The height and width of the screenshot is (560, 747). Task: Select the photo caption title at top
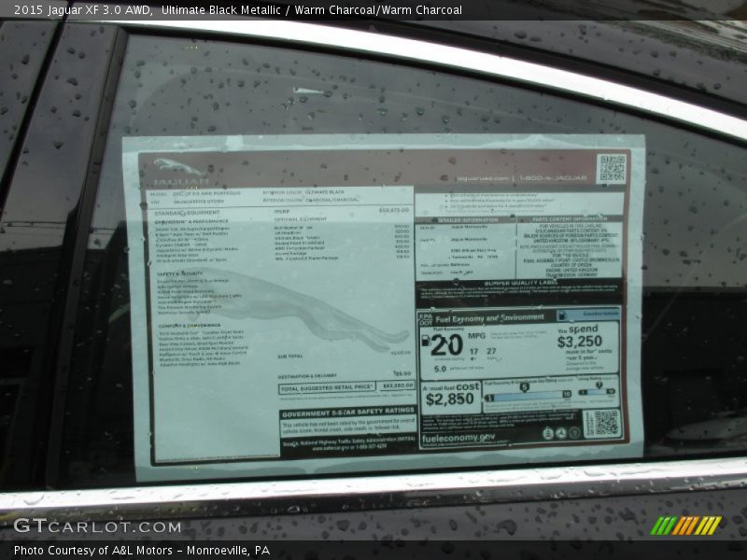[x=238, y=10]
